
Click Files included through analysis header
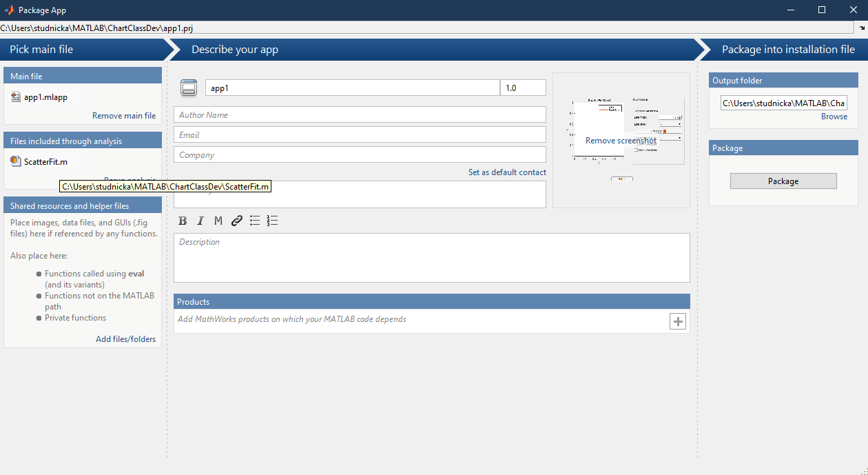(83, 141)
